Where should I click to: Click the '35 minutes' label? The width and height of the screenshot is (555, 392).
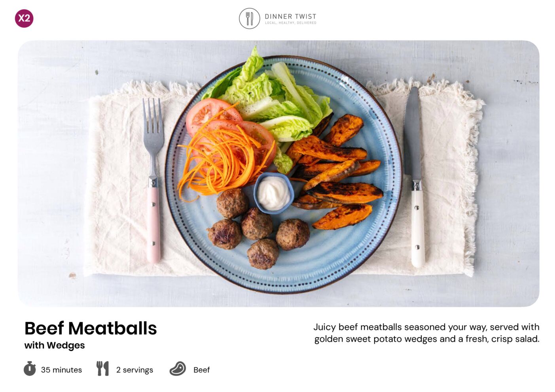point(61,370)
